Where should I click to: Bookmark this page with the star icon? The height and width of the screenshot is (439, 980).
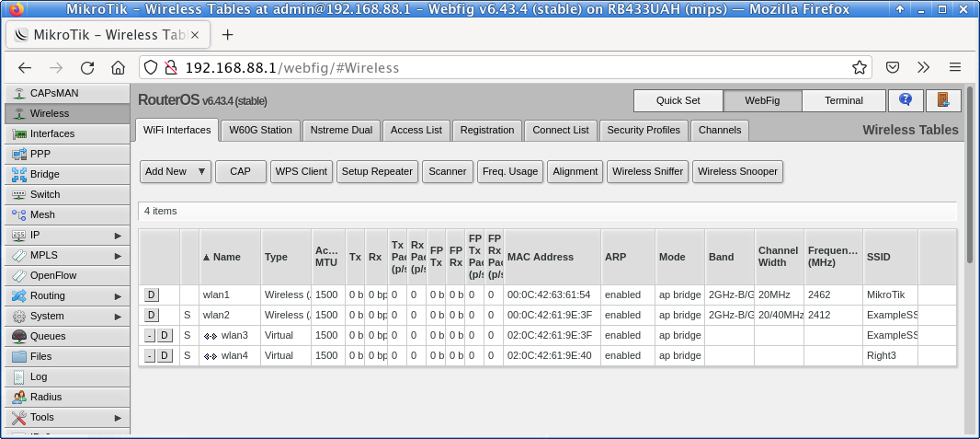860,67
